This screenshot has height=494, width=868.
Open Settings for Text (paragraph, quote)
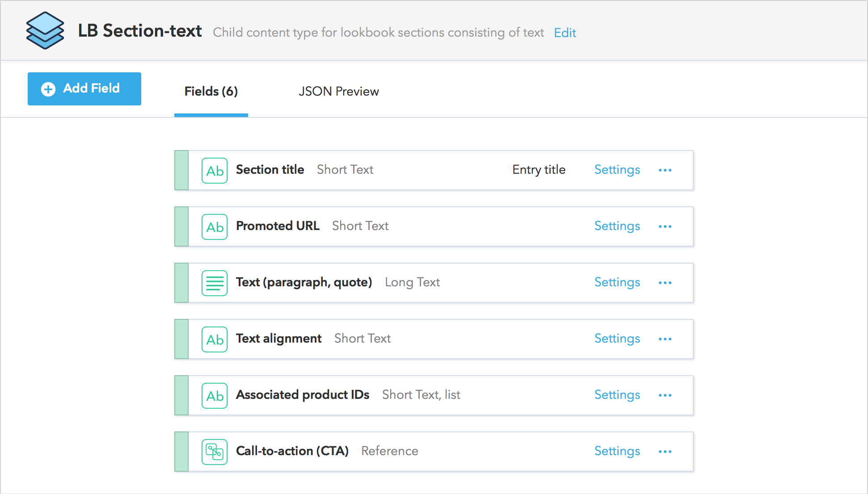coord(617,282)
